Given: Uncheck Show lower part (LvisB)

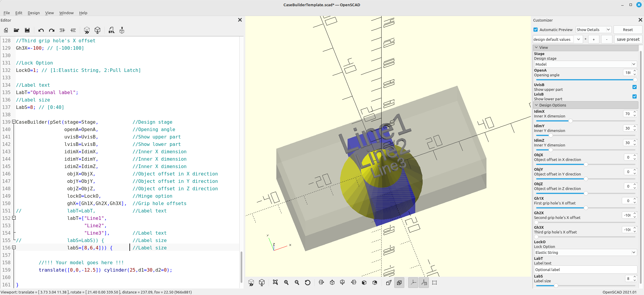Looking at the screenshot, I should [x=634, y=96].
